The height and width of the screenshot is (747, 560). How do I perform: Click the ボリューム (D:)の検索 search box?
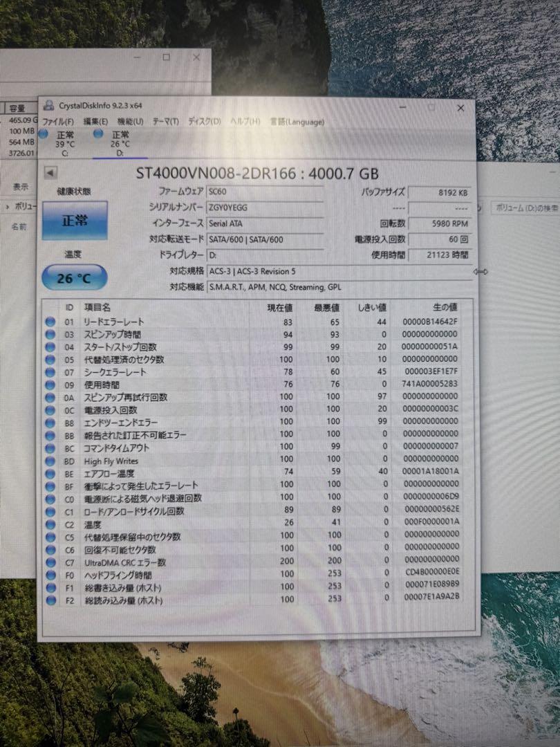click(525, 207)
